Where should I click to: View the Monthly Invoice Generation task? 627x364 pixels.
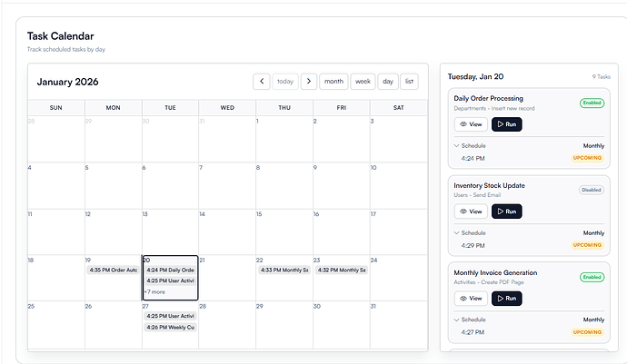(x=471, y=299)
